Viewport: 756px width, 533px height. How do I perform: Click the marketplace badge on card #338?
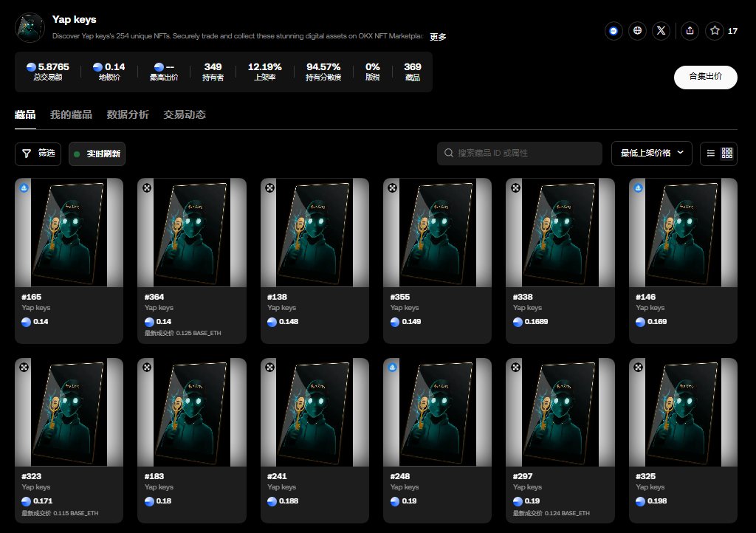pyautogui.click(x=515, y=188)
